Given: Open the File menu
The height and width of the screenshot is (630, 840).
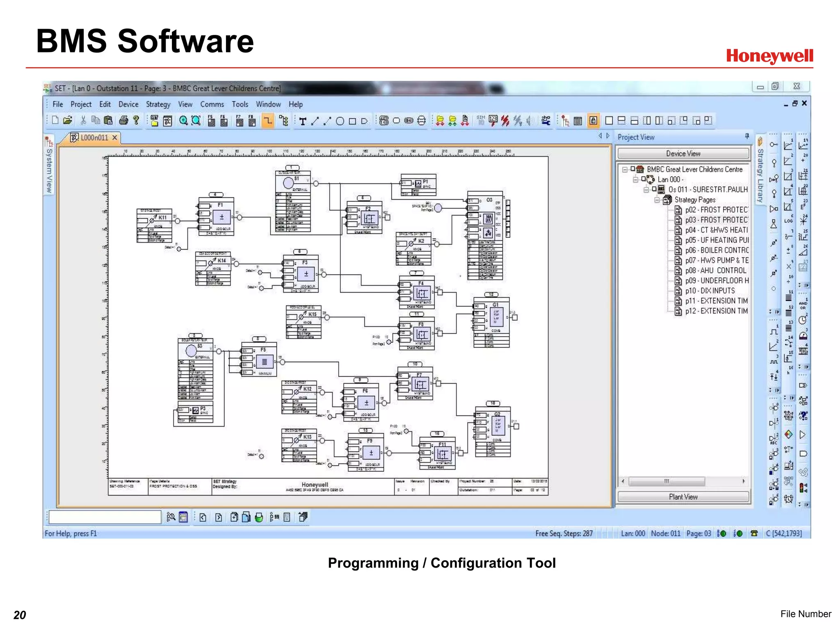Looking at the screenshot, I should click(58, 104).
